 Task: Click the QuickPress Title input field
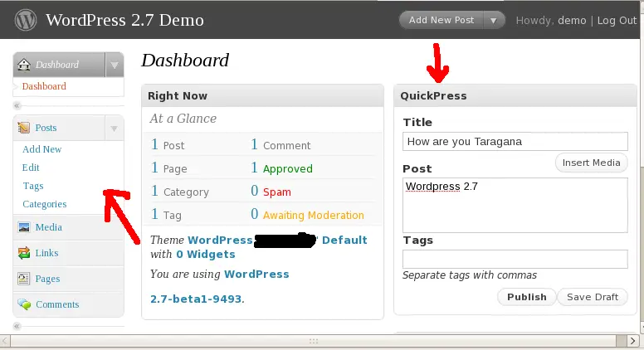(515, 142)
